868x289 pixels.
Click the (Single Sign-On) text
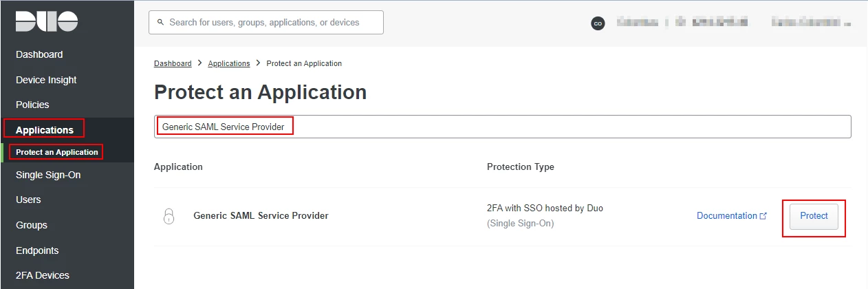520,224
